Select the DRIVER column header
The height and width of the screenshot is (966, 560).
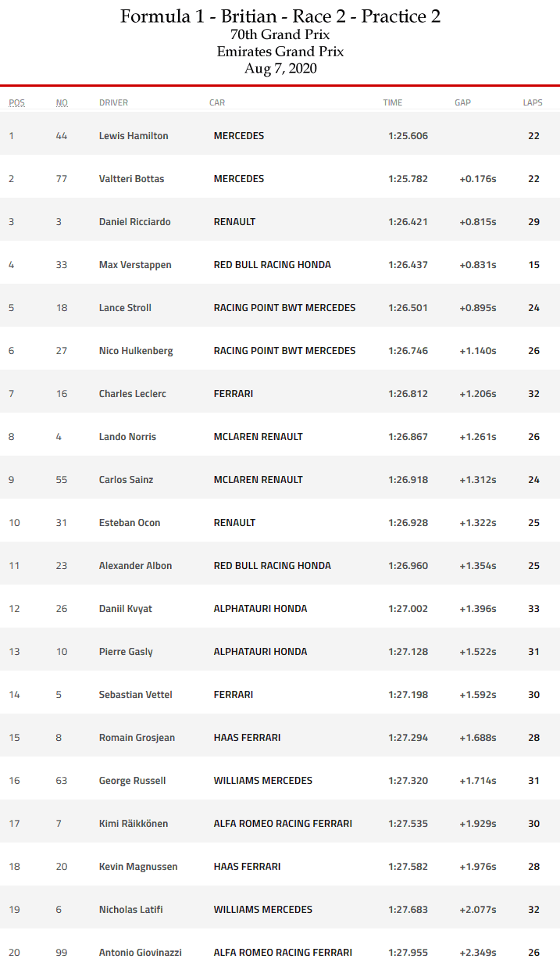coord(113,102)
